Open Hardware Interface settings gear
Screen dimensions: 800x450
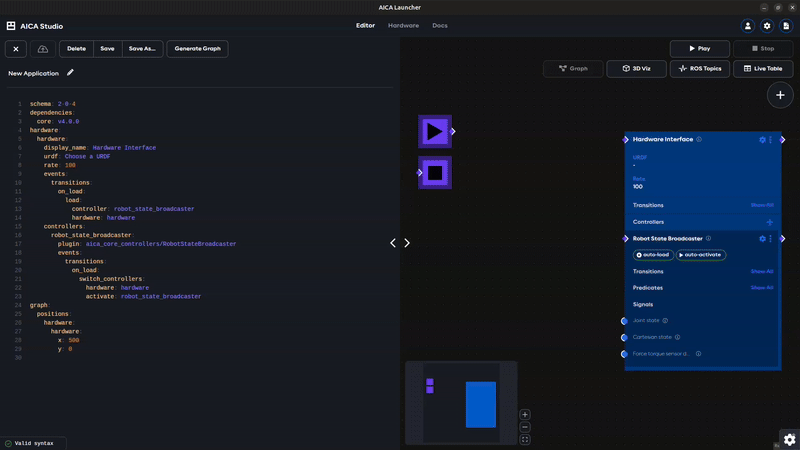pos(762,140)
